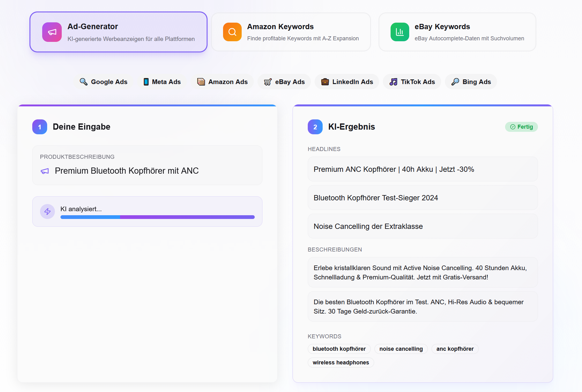Click the wireless headphones keyword tag
Image resolution: width=582 pixels, height=392 pixels.
tap(341, 363)
